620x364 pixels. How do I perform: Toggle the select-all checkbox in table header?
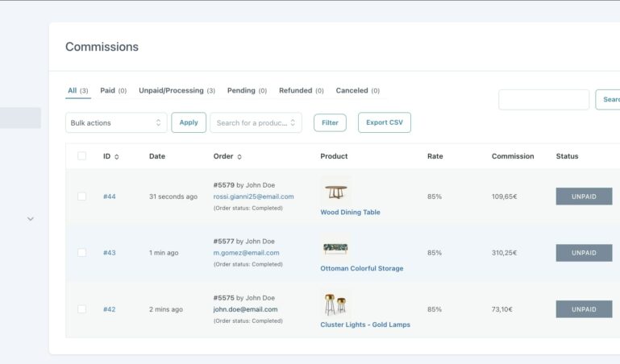tap(81, 156)
